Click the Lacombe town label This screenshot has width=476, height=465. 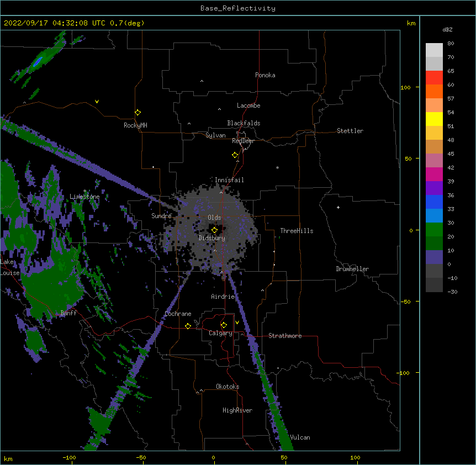pyautogui.click(x=248, y=105)
